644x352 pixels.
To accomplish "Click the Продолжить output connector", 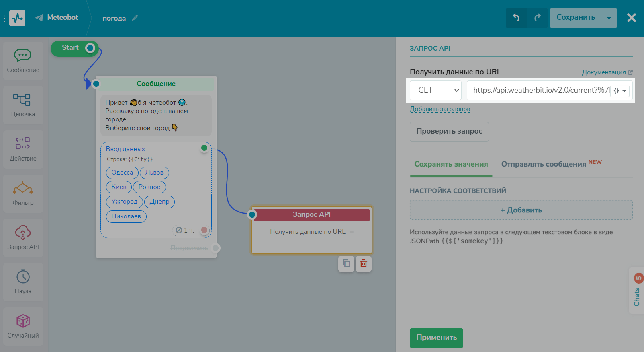I will coord(216,248).
